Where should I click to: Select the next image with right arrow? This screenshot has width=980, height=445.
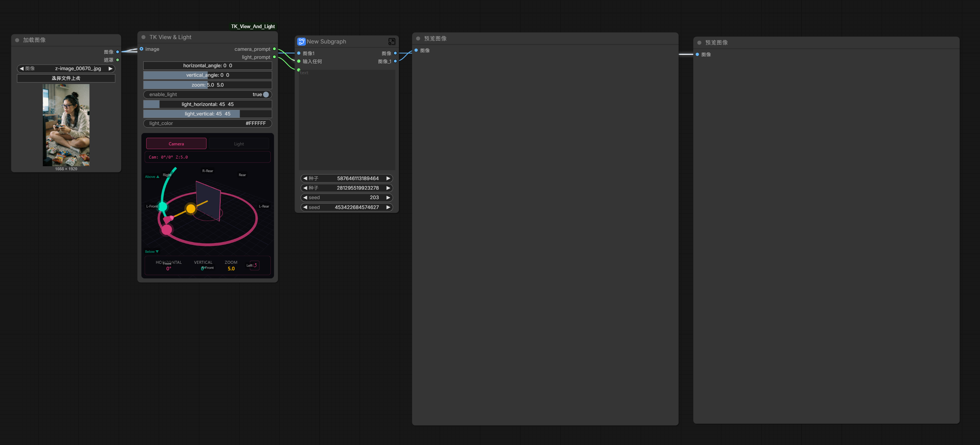tap(110, 68)
